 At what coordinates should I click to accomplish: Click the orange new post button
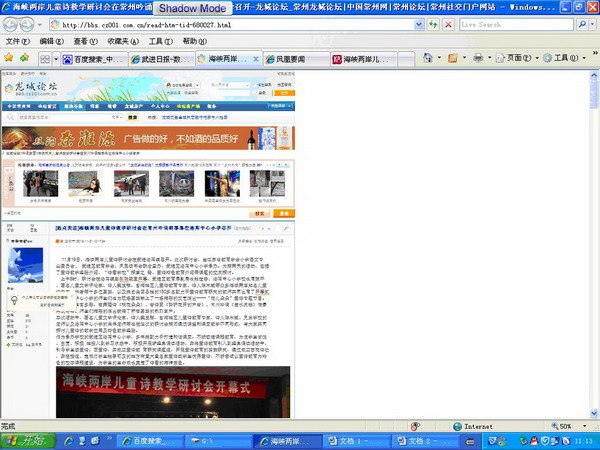(284, 214)
